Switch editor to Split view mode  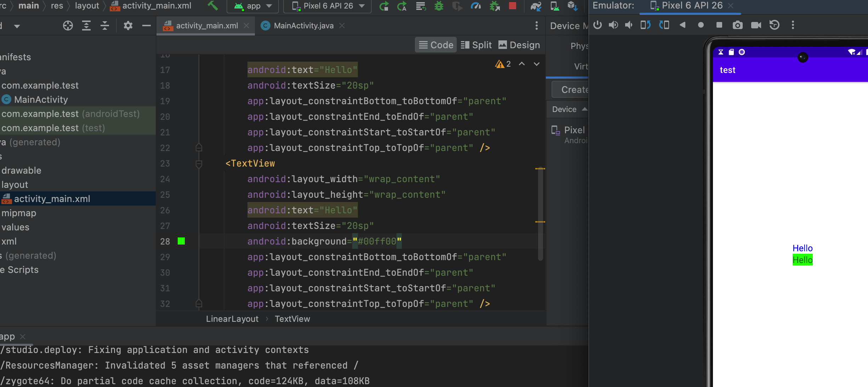click(x=476, y=45)
